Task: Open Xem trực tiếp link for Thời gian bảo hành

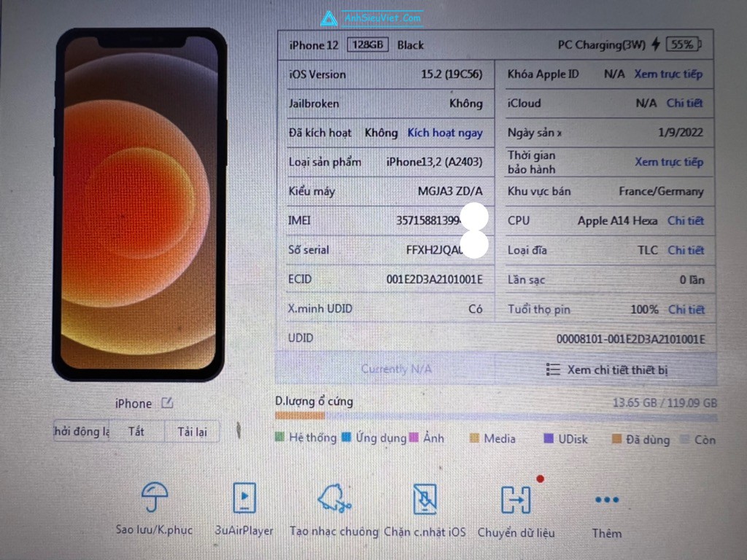Action: click(x=669, y=162)
